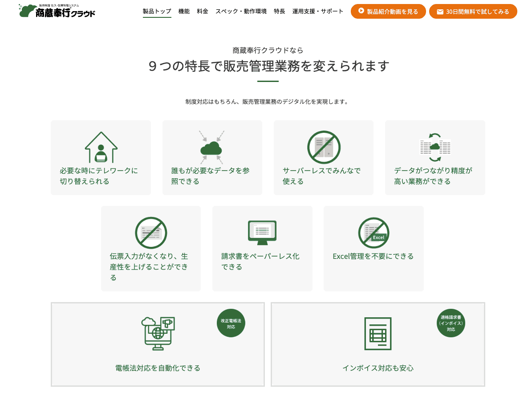Follow the 請求書をペーパーレス化できる link

click(262, 249)
